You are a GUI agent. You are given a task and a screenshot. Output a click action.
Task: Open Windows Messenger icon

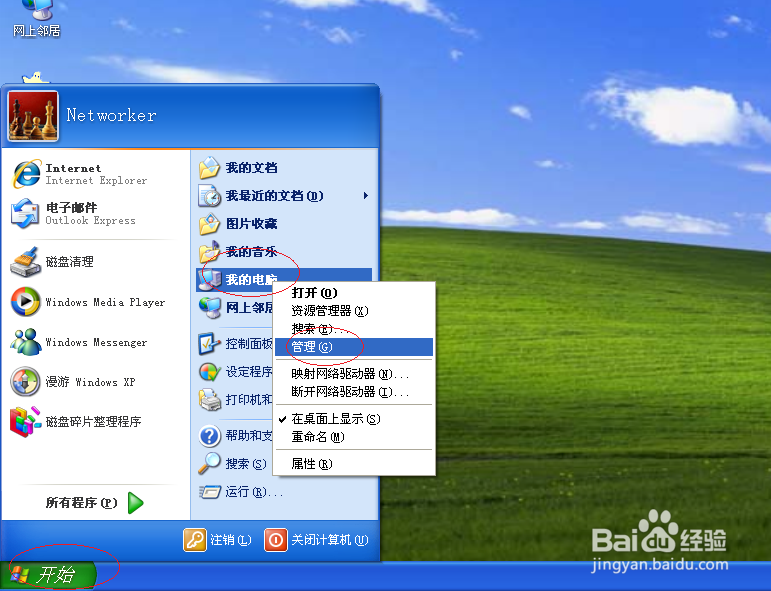click(x=26, y=342)
